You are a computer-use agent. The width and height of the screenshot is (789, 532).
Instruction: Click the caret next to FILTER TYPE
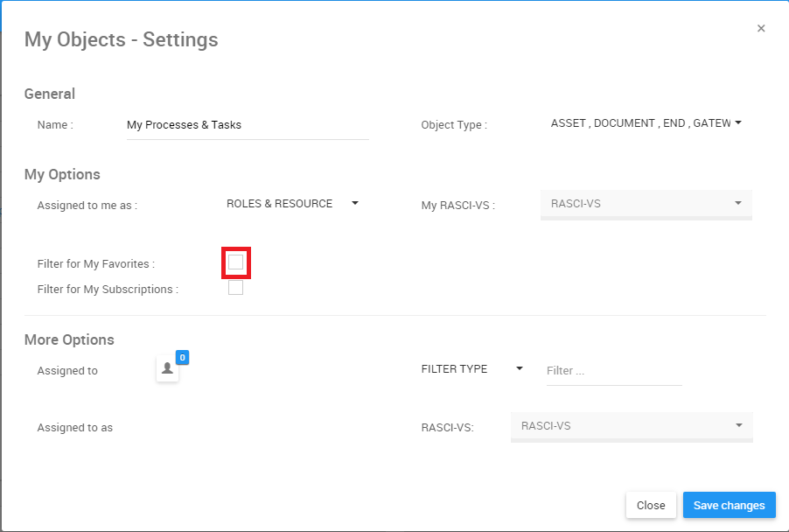519,368
